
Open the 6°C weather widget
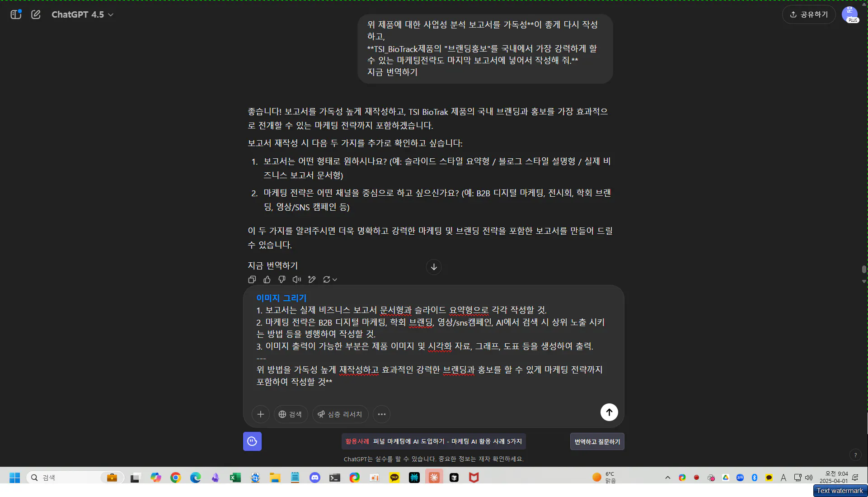[x=604, y=478]
